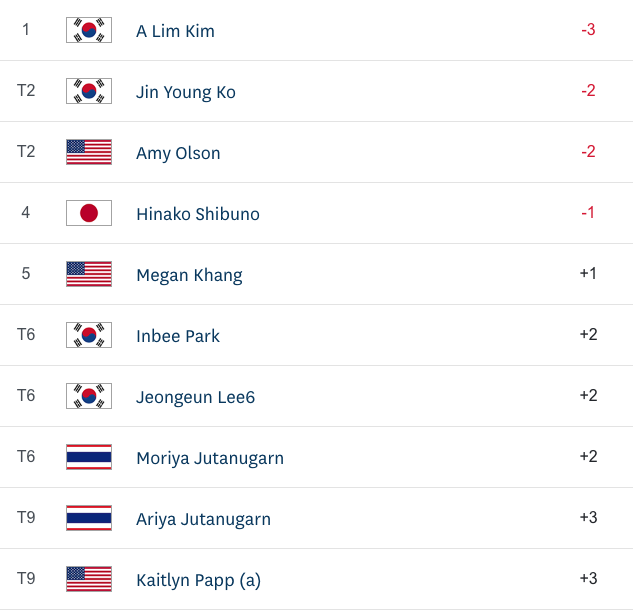The image size is (633, 612).
Task: Select Amy Olson's name
Action: [x=178, y=153]
